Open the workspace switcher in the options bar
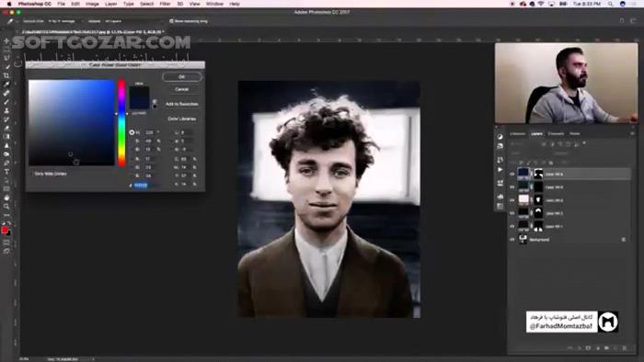This screenshot has height=362, width=644. click(633, 21)
